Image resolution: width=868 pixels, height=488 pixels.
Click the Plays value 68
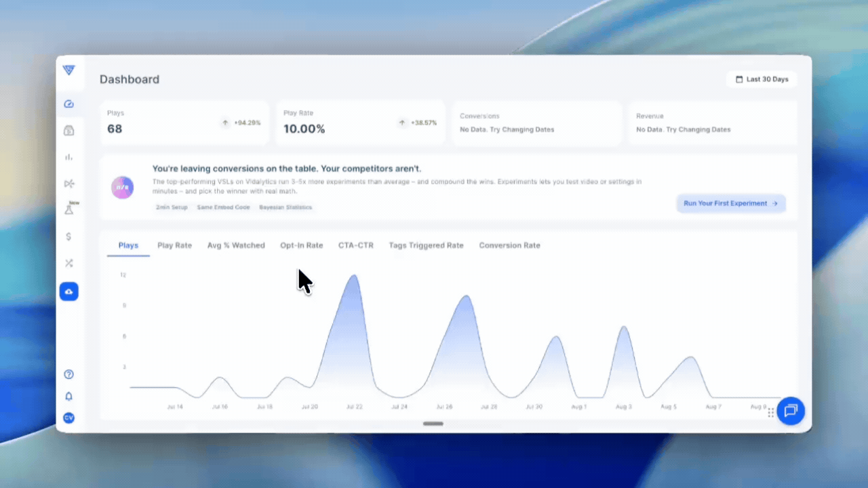[115, 129]
